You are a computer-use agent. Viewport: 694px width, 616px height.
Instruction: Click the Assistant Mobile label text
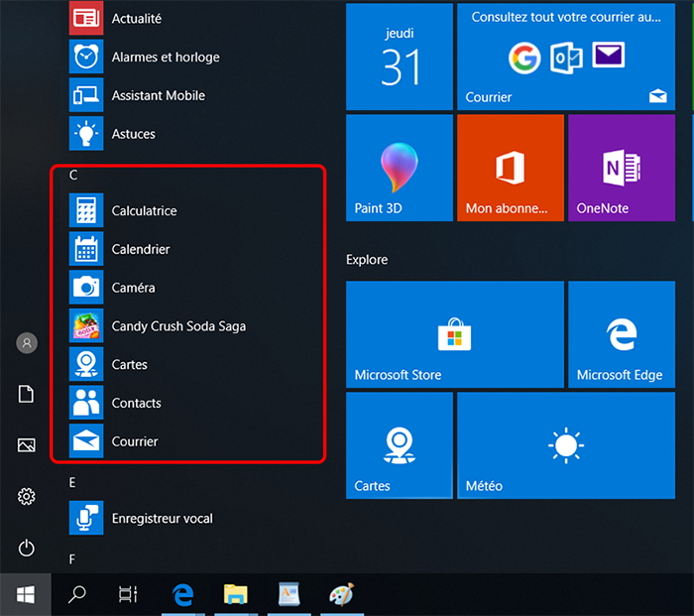point(158,95)
